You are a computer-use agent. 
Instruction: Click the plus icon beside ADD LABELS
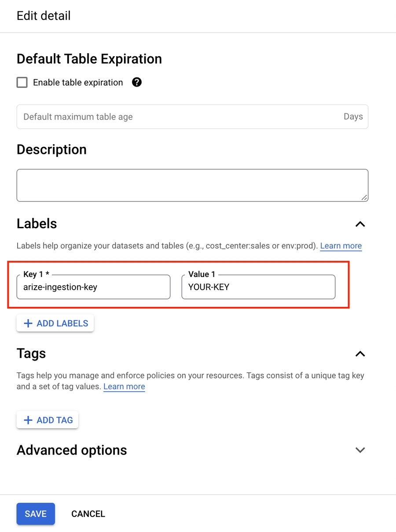pos(28,324)
